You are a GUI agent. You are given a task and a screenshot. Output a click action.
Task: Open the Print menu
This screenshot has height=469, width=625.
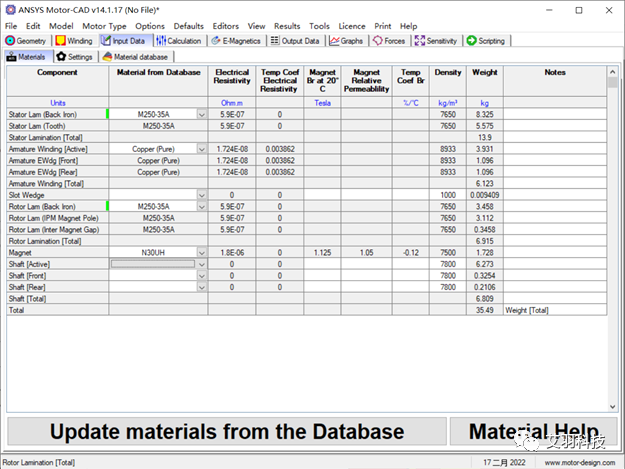click(x=383, y=26)
